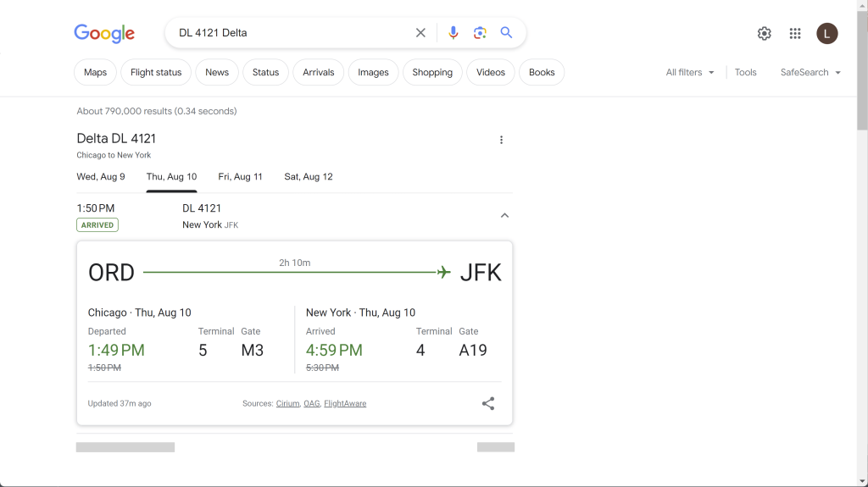The image size is (868, 487).
Task: Switch to the Wed, Aug 9 date tab
Action: pyautogui.click(x=101, y=176)
